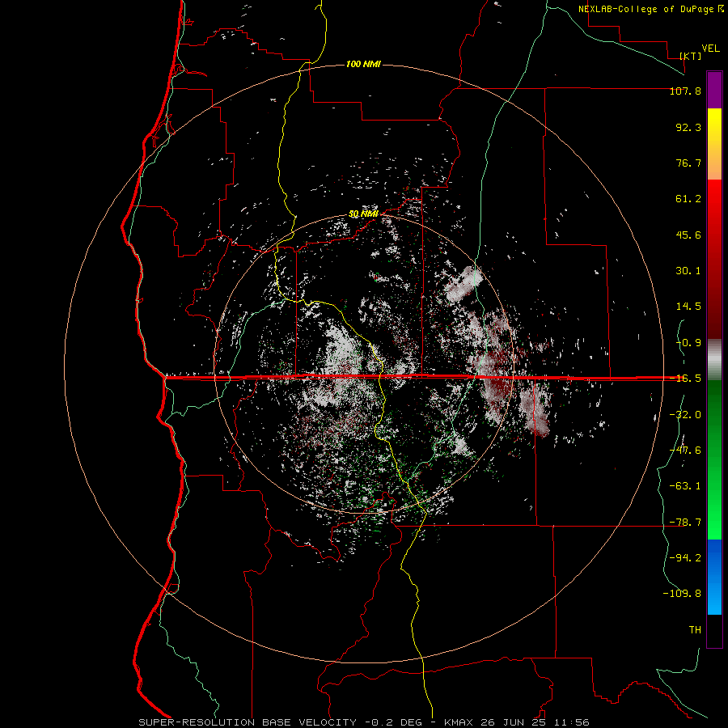Click the 61.2 velocity scale value

point(688,199)
